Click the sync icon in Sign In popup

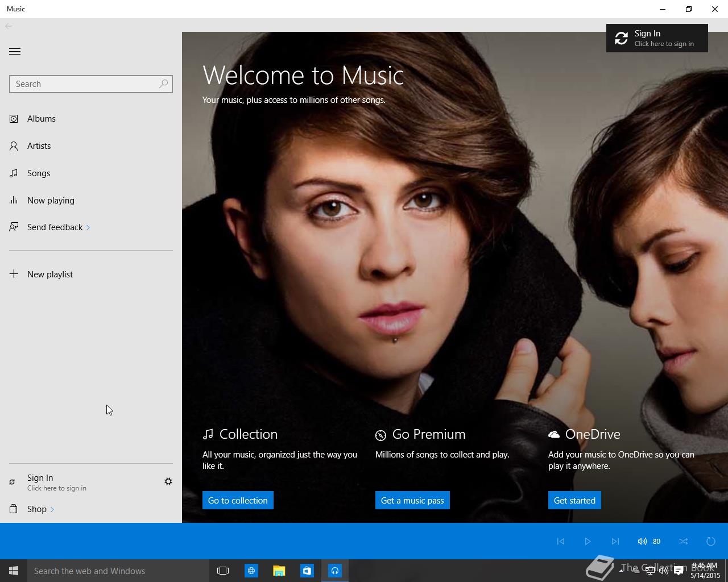pyautogui.click(x=622, y=38)
